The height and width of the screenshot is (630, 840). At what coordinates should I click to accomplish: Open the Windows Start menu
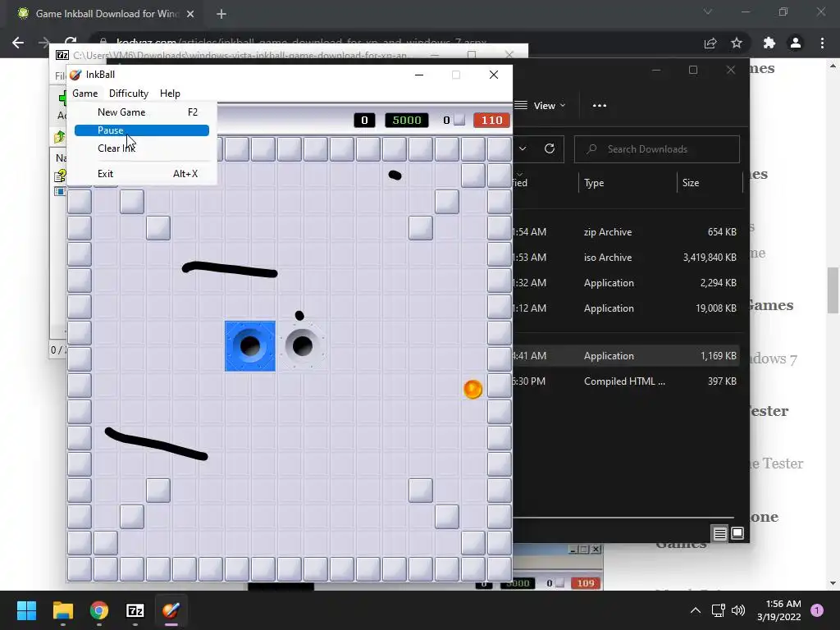coord(26,610)
